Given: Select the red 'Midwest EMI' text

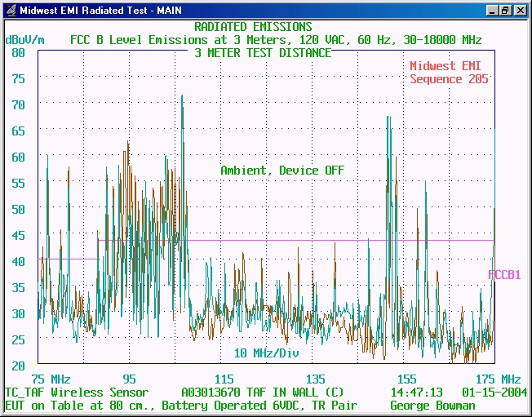Looking at the screenshot, I should click(x=449, y=66).
